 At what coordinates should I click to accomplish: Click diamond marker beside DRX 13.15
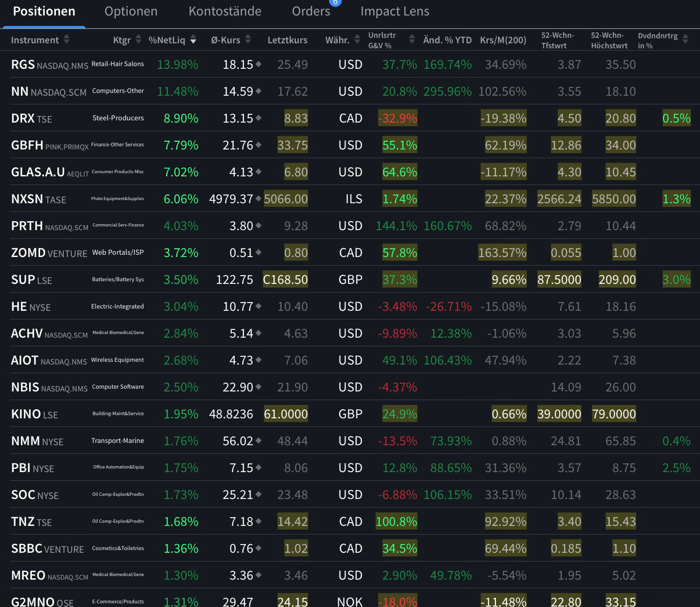point(258,118)
